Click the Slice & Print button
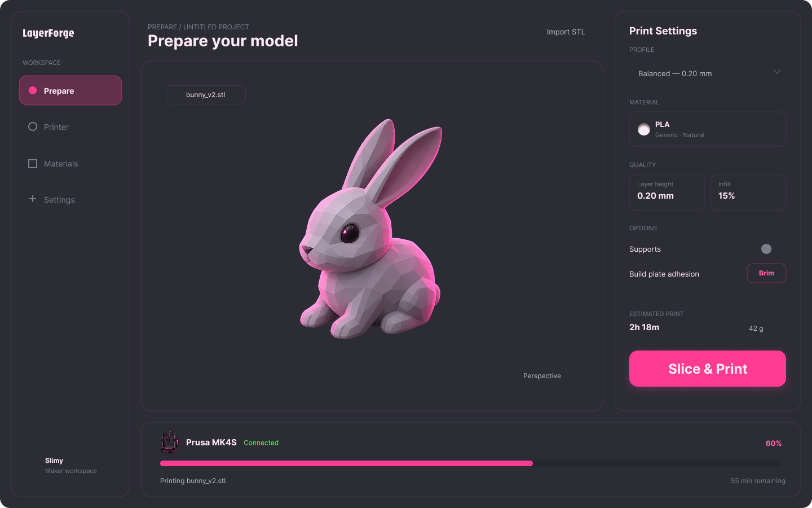 tap(708, 369)
